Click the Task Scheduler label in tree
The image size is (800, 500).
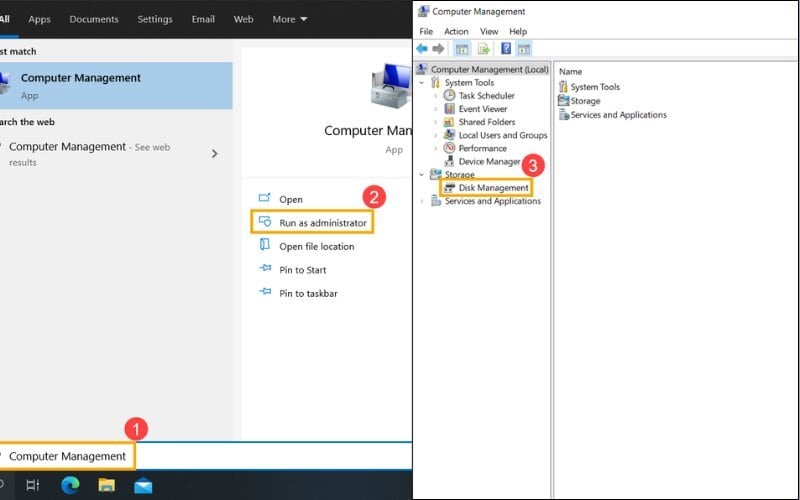486,95
